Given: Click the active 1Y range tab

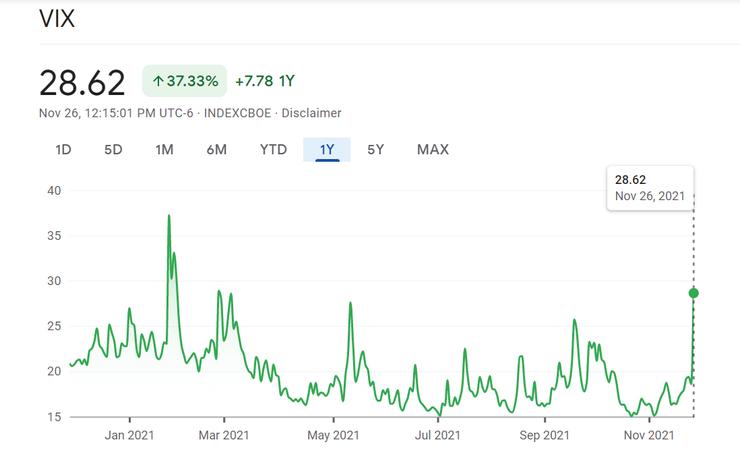Looking at the screenshot, I should 327,150.
